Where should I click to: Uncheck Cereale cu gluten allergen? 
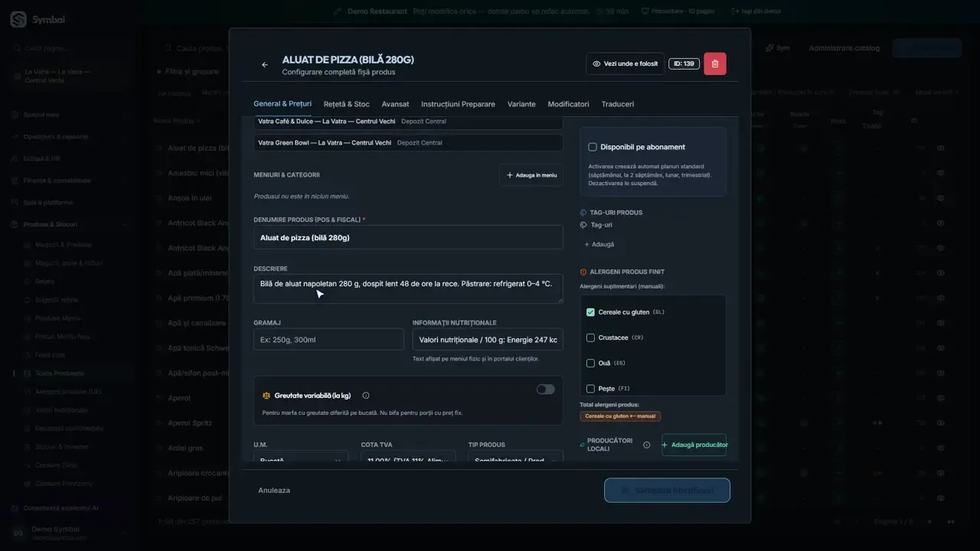590,312
